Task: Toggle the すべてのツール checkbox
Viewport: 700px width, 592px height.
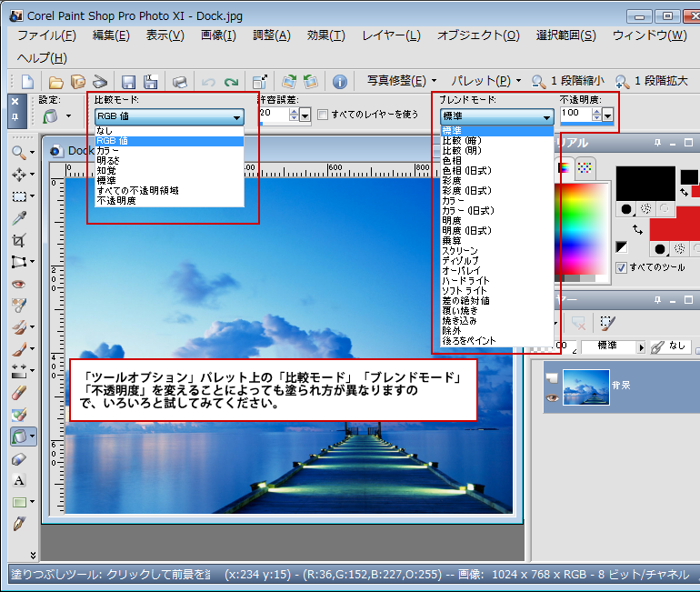Action: [621, 267]
